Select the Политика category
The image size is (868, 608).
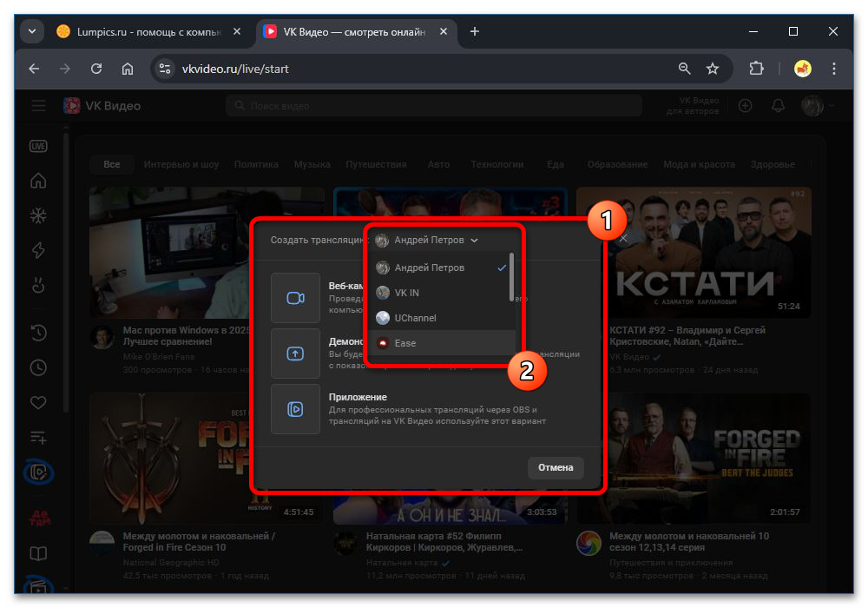click(x=256, y=164)
